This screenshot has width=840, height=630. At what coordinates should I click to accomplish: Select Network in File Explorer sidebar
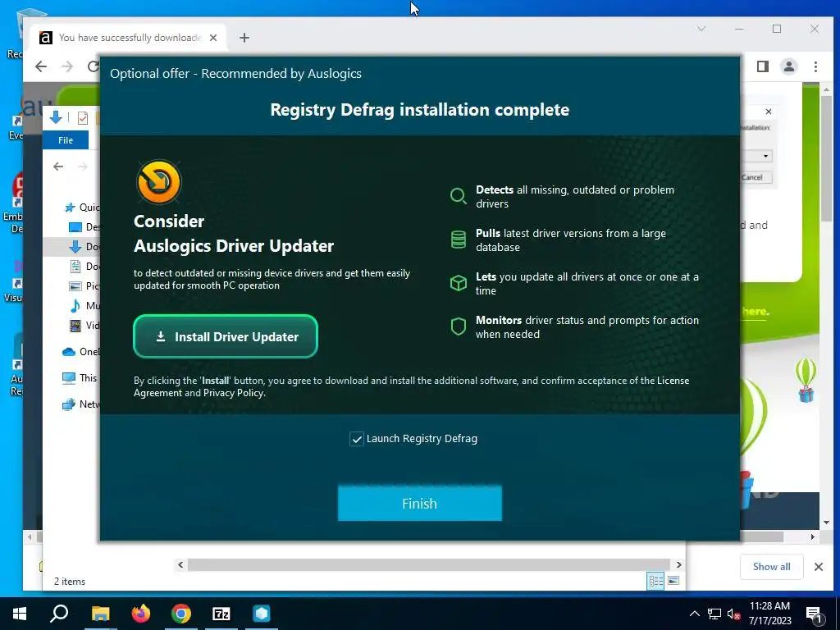81,404
